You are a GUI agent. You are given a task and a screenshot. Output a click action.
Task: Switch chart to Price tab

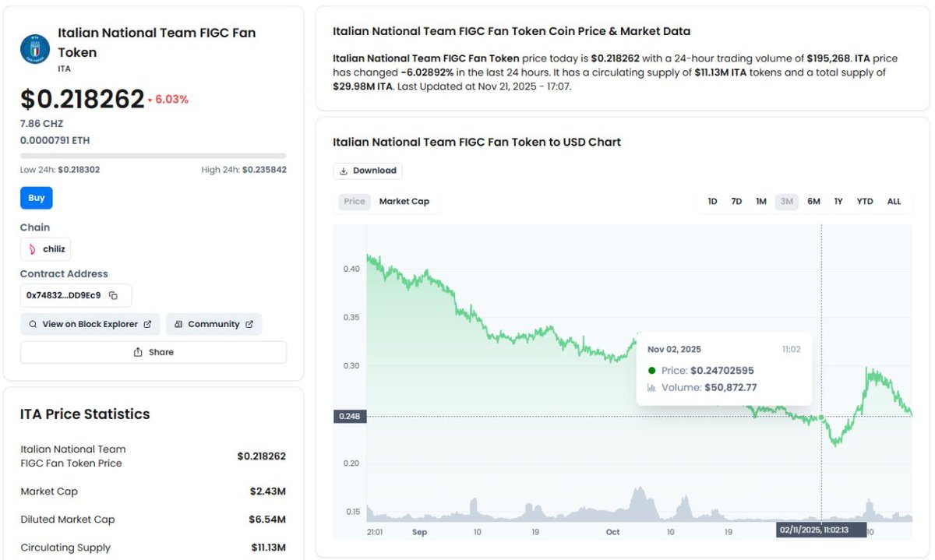(355, 201)
